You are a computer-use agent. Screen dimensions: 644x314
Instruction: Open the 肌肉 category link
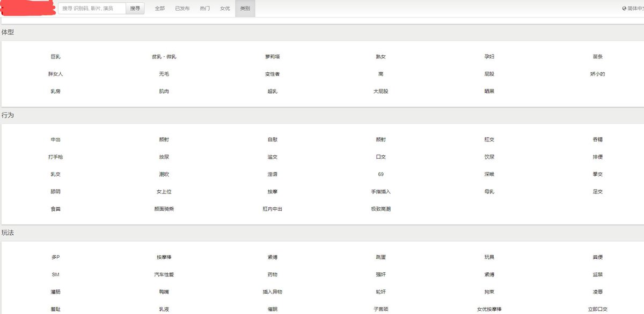[x=164, y=92]
